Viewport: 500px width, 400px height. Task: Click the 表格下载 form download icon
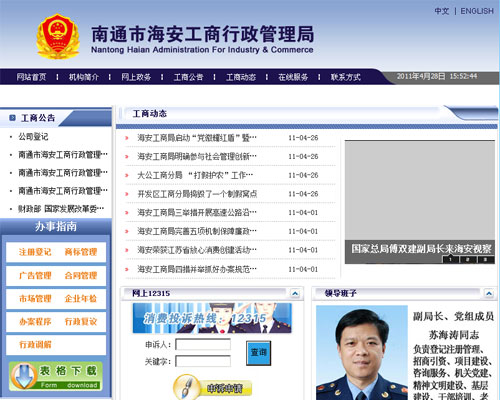tap(56, 377)
